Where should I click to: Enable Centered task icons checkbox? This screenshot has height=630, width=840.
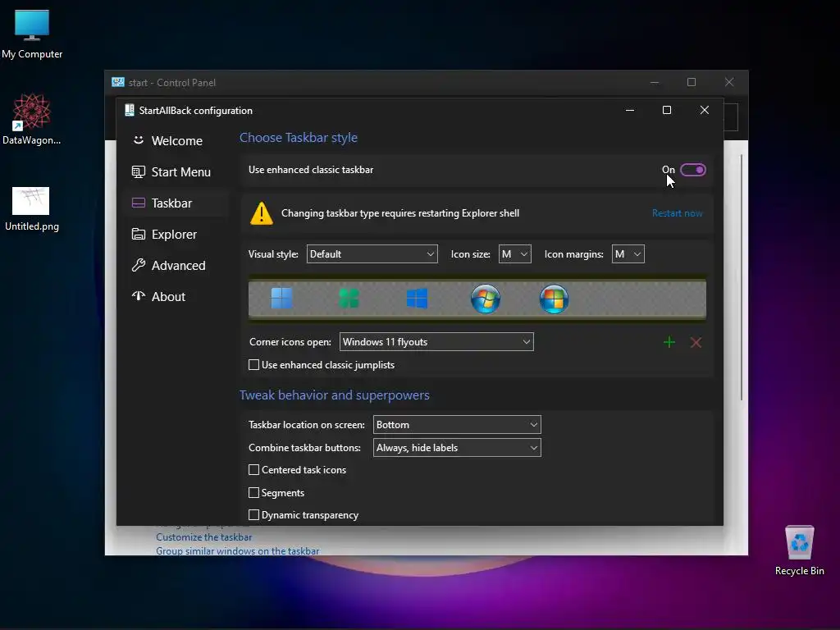tap(254, 470)
